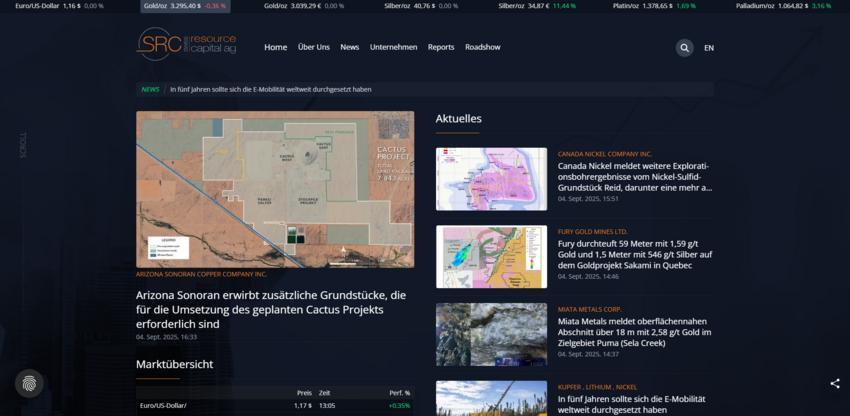Open the Home menu item
850x416 pixels.
click(x=275, y=47)
